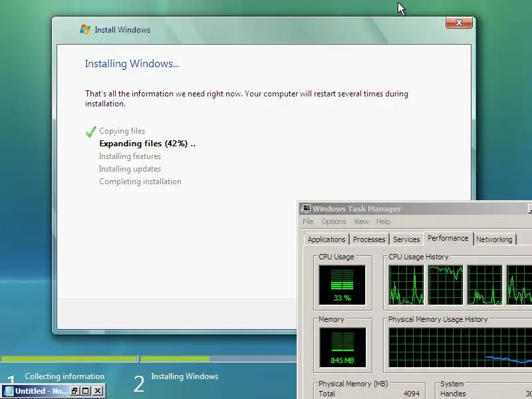Switch to the Networking tab
532x399 pixels.
pos(494,239)
